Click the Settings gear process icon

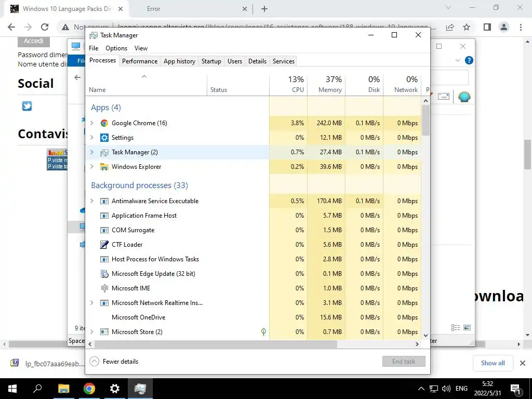(x=104, y=138)
